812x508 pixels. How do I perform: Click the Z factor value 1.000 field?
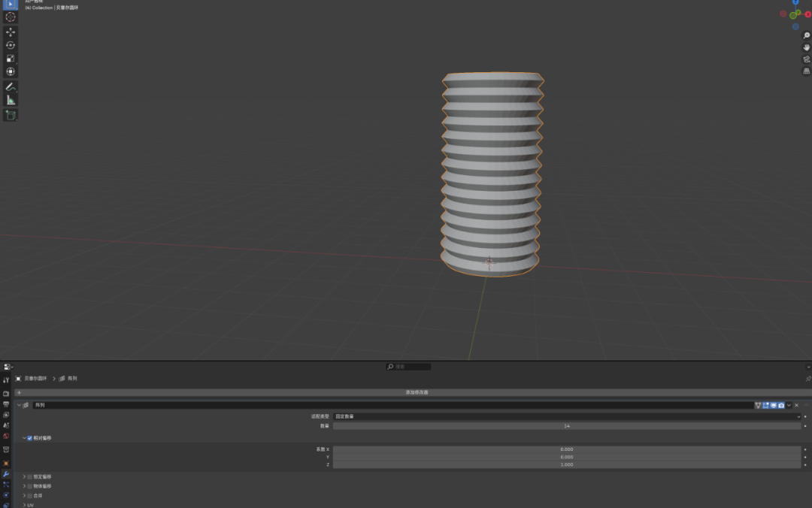(x=567, y=464)
